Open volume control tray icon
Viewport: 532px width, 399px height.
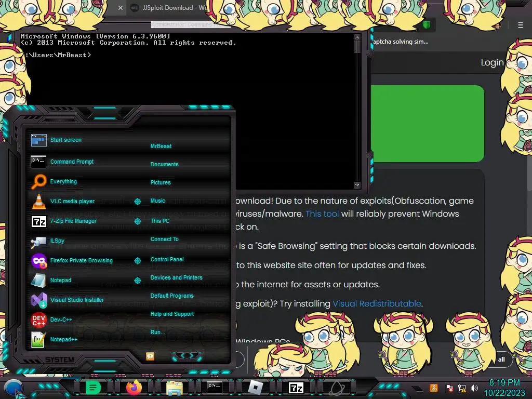coord(474,388)
